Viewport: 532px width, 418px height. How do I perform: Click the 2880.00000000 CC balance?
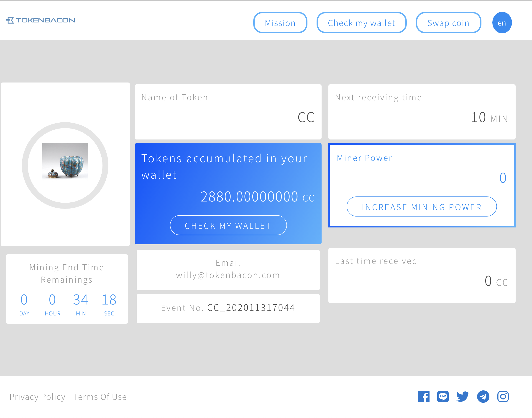coord(257,197)
